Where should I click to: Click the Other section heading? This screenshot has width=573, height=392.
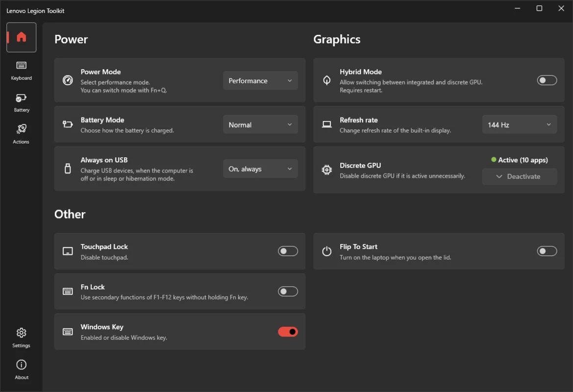pos(70,214)
